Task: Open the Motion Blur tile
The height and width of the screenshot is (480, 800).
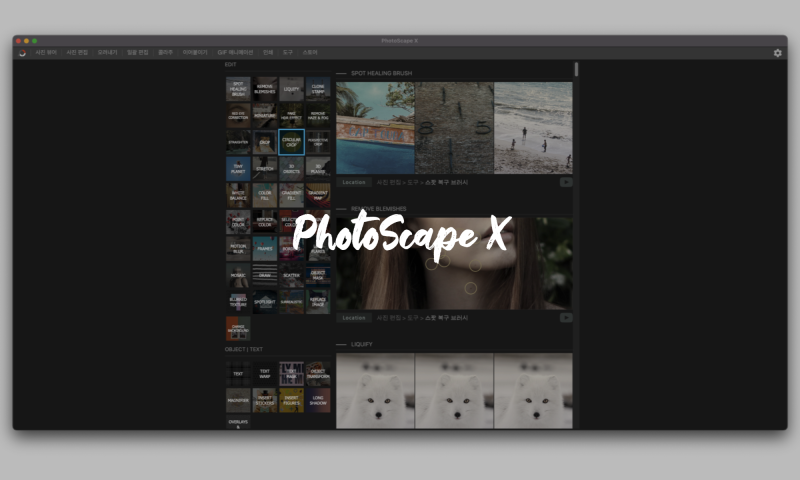Action: [x=238, y=248]
